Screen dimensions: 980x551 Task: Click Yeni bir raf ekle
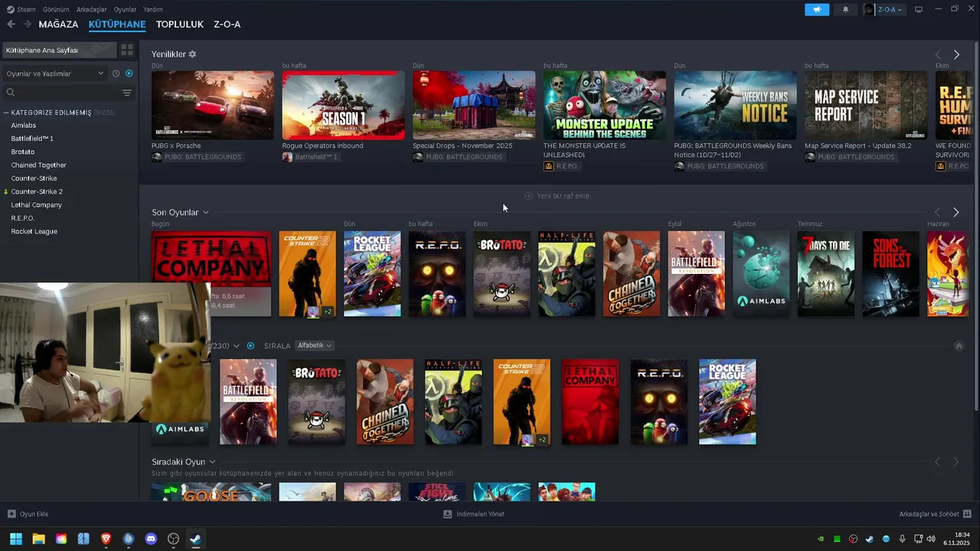tap(557, 196)
